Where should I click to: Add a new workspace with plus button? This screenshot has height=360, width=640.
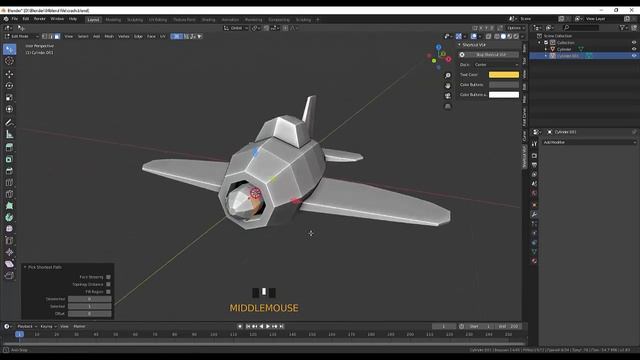click(318, 20)
